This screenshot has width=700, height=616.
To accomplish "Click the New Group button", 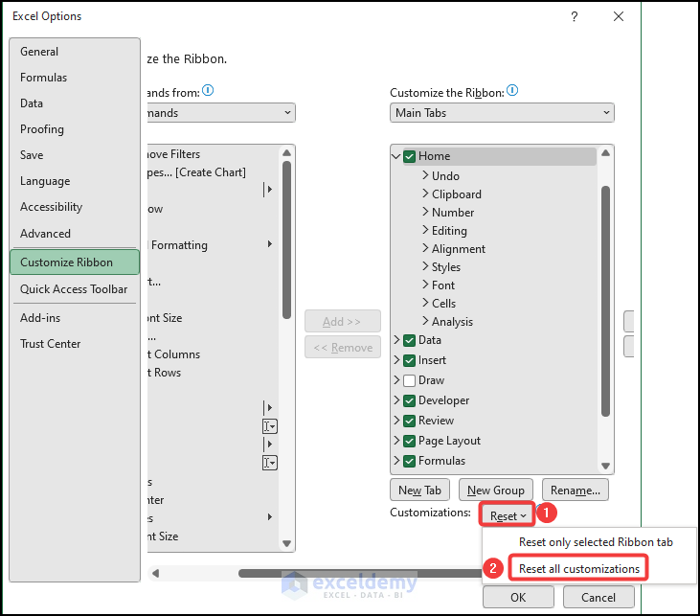I will tap(495, 491).
